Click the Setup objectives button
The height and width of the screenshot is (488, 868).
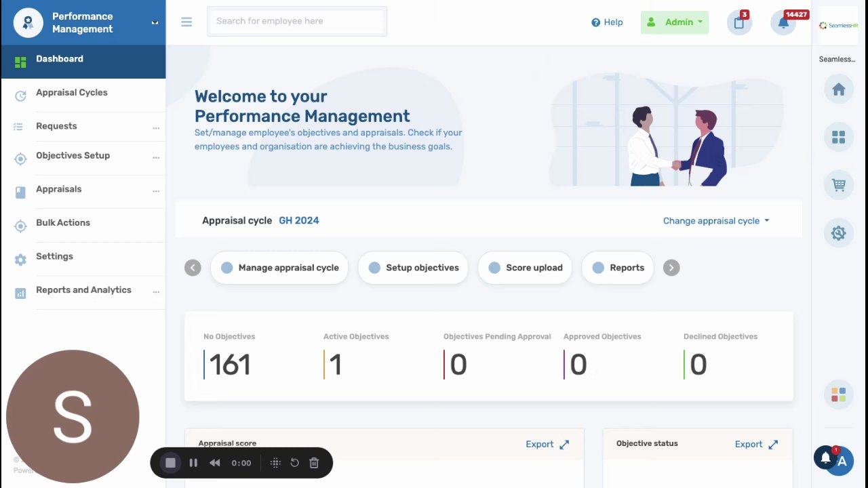(x=413, y=268)
